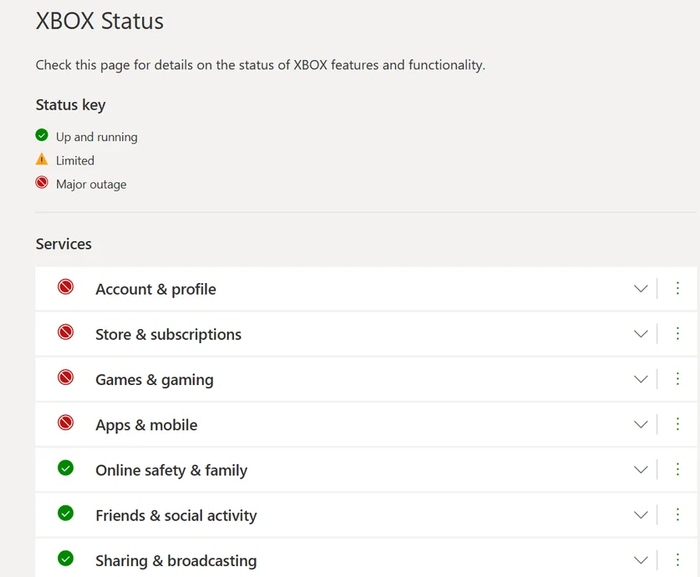Open more options for Store & subscriptions
Screen dimensions: 700x577
[x=678, y=334]
